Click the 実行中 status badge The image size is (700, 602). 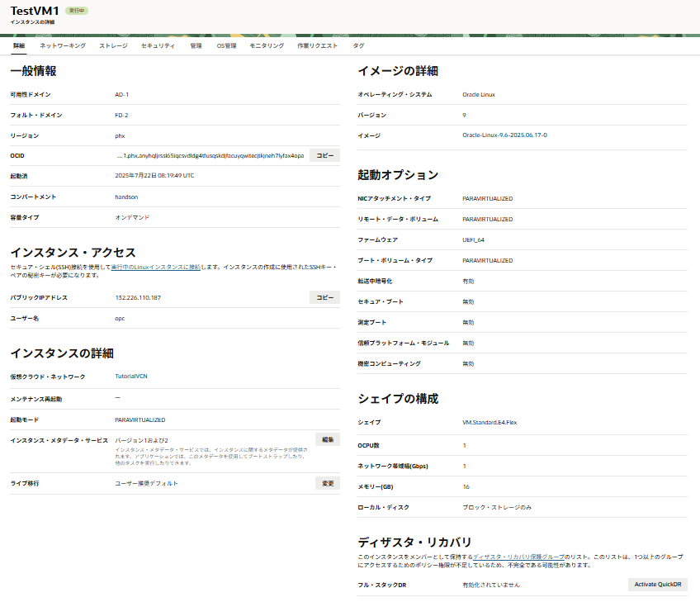tap(77, 11)
